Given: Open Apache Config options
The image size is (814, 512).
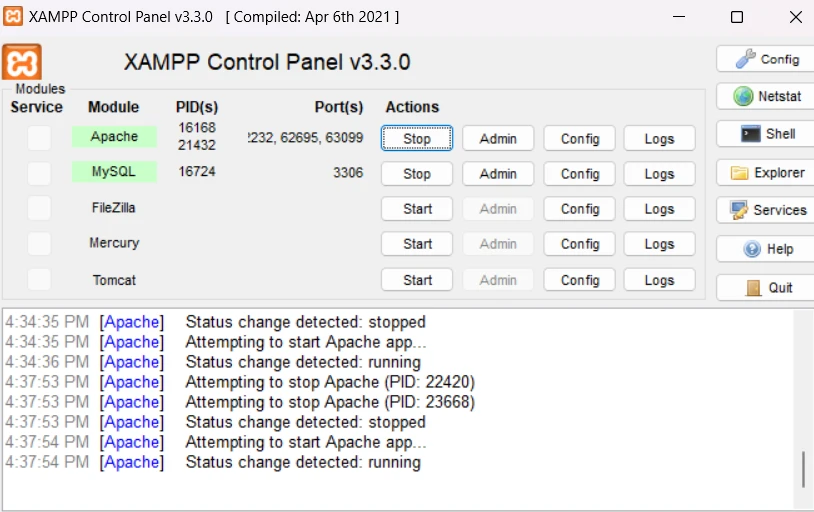Looking at the screenshot, I should 580,139.
